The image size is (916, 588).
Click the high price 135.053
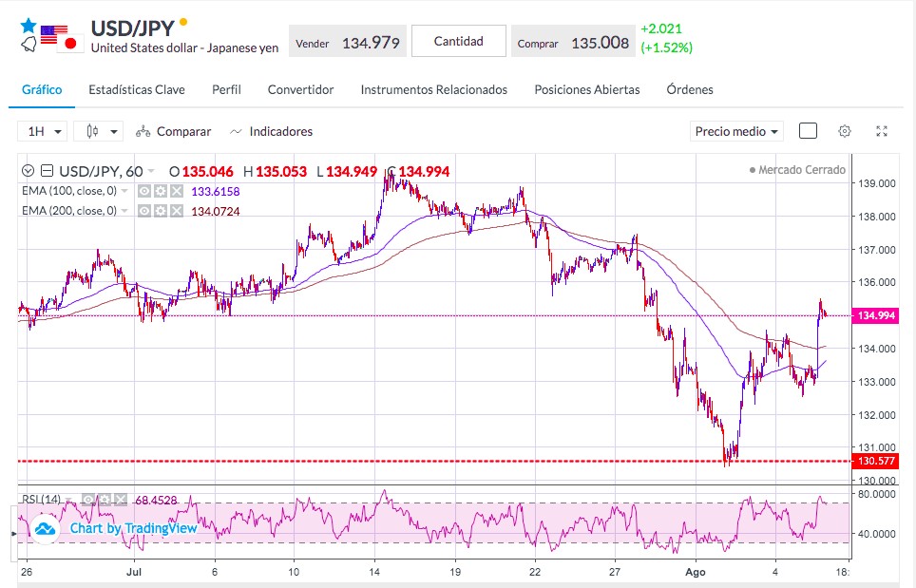click(x=281, y=172)
